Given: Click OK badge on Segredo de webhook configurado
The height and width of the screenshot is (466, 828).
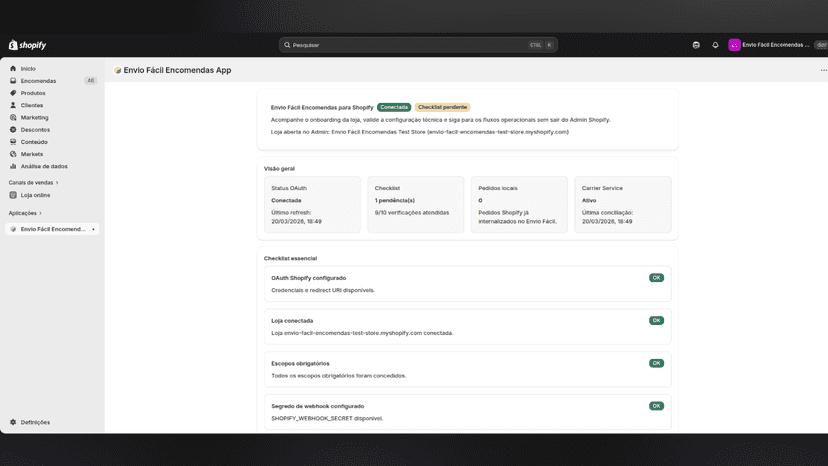Looking at the screenshot, I should point(656,406).
